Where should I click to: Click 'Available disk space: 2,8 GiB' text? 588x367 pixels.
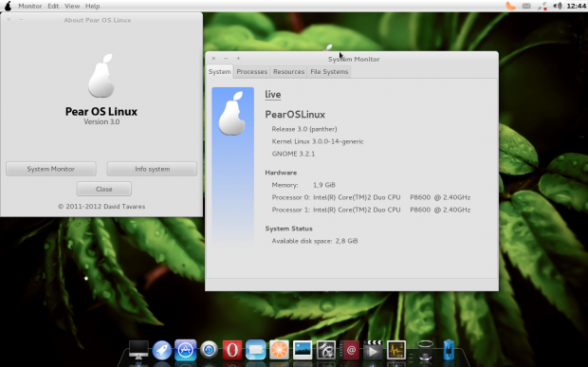[x=315, y=241]
